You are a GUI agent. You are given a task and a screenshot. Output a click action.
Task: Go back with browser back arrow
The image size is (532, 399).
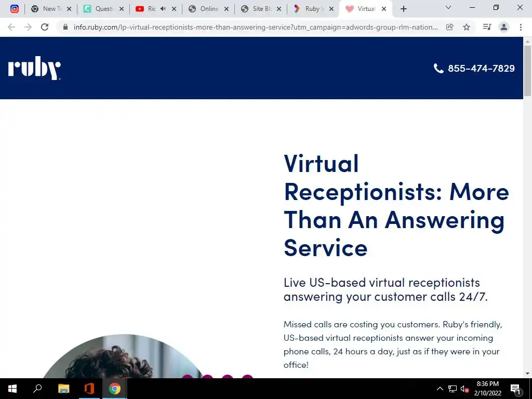(x=11, y=27)
